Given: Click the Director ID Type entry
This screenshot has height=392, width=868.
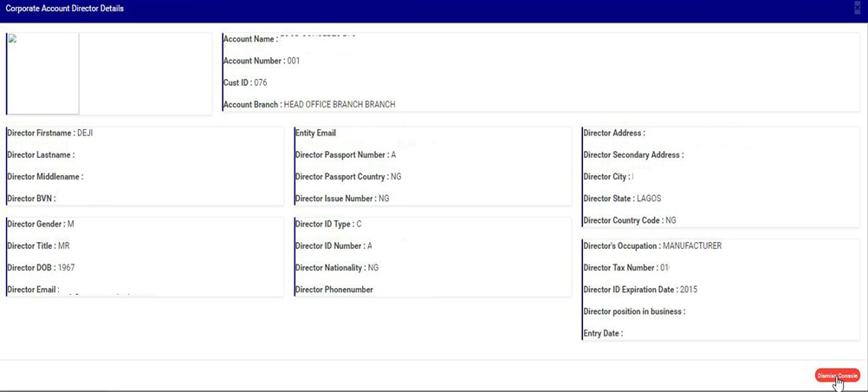Looking at the screenshot, I should tap(328, 225).
